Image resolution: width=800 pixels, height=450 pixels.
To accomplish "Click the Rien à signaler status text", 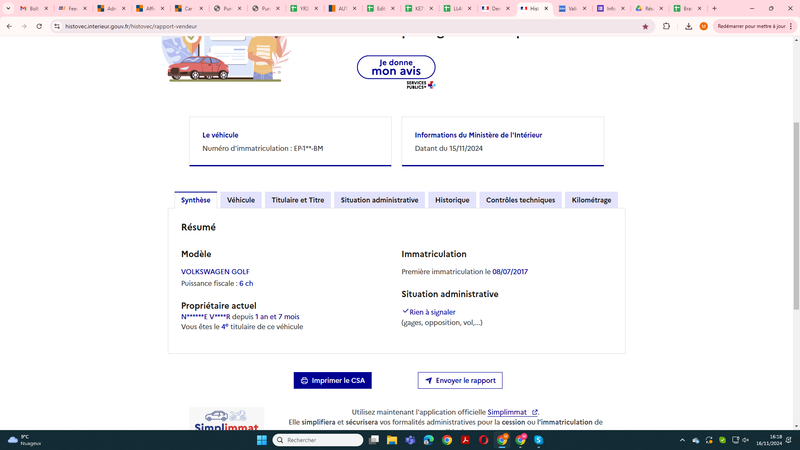I will point(432,312).
